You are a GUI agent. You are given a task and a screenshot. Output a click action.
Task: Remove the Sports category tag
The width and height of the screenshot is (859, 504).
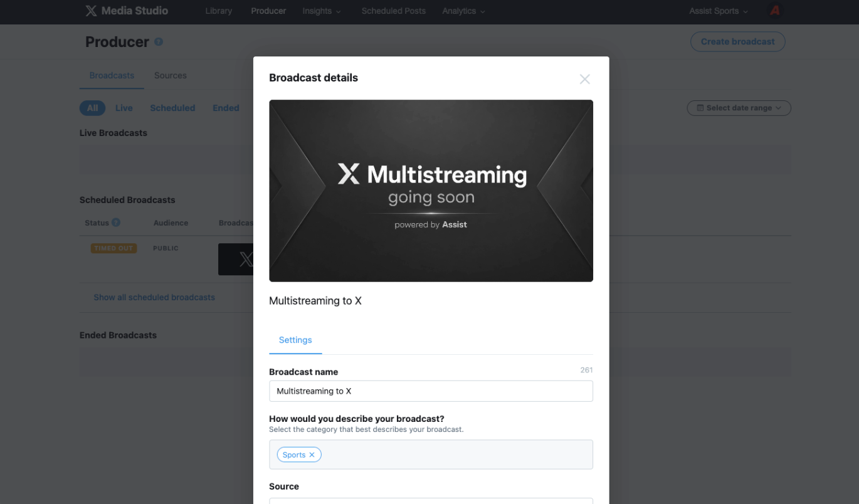pyautogui.click(x=312, y=455)
